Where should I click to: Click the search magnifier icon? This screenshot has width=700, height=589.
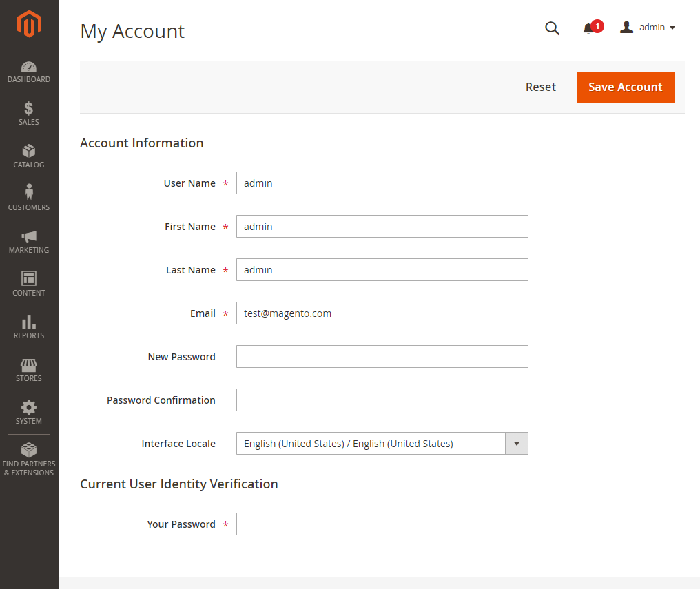click(x=552, y=28)
